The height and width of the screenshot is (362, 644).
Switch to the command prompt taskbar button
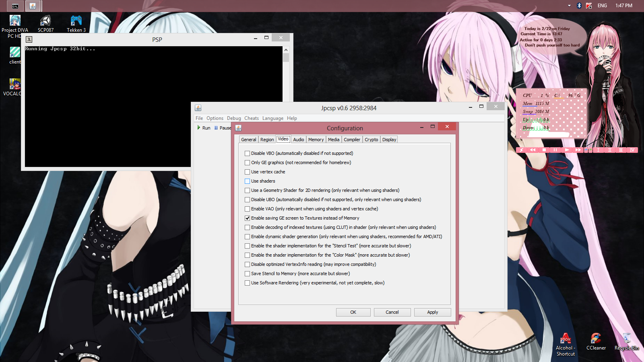coord(15,6)
